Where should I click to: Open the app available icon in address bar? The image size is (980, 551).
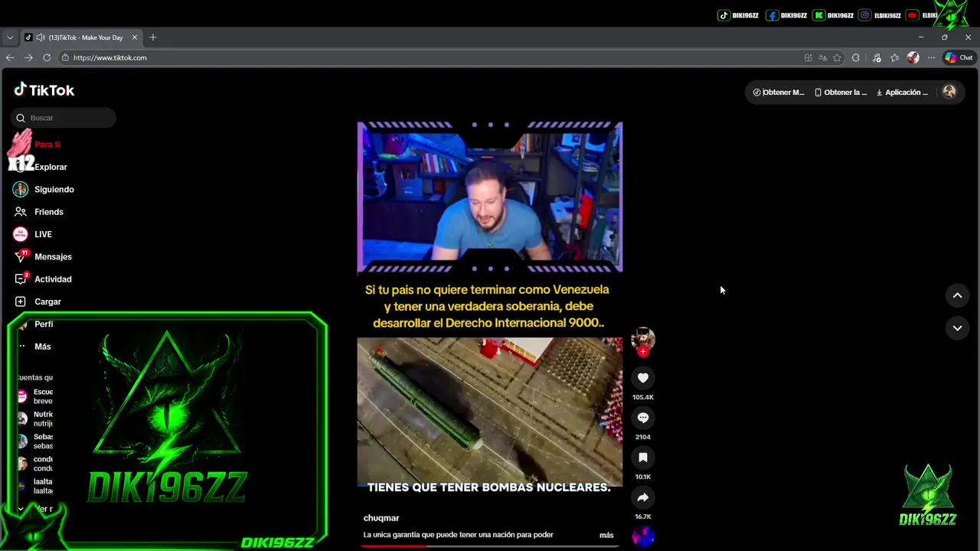pyautogui.click(x=808, y=57)
